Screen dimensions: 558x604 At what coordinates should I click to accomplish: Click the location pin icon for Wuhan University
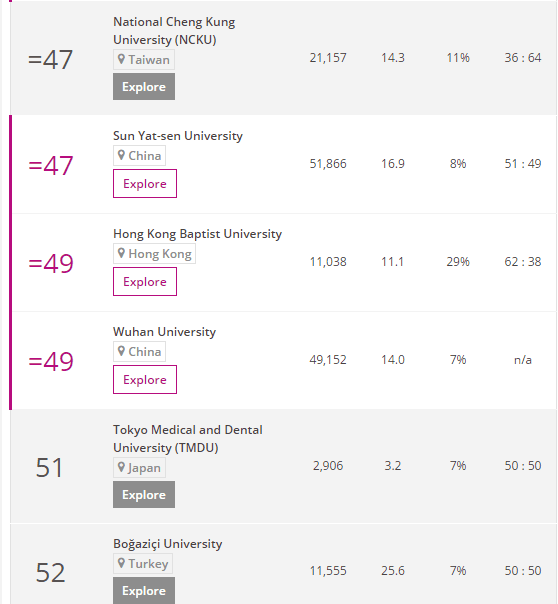121,351
